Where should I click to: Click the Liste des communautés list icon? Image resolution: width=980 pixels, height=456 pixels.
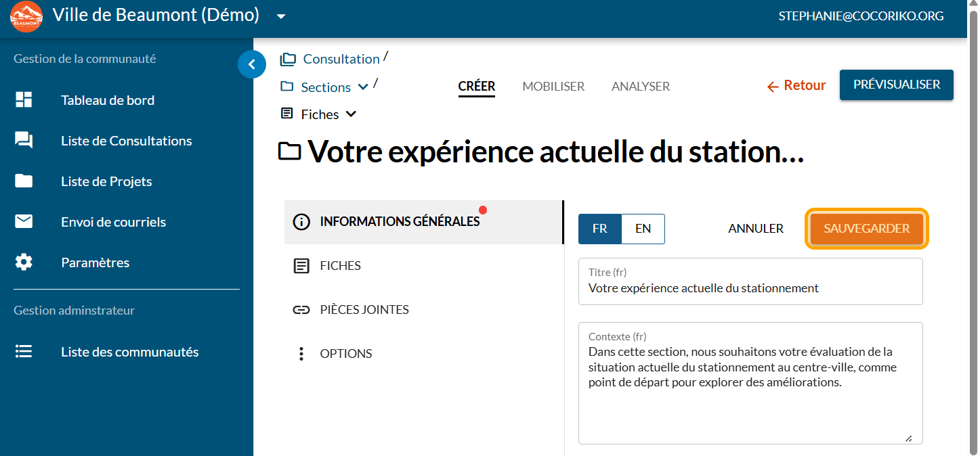click(24, 352)
